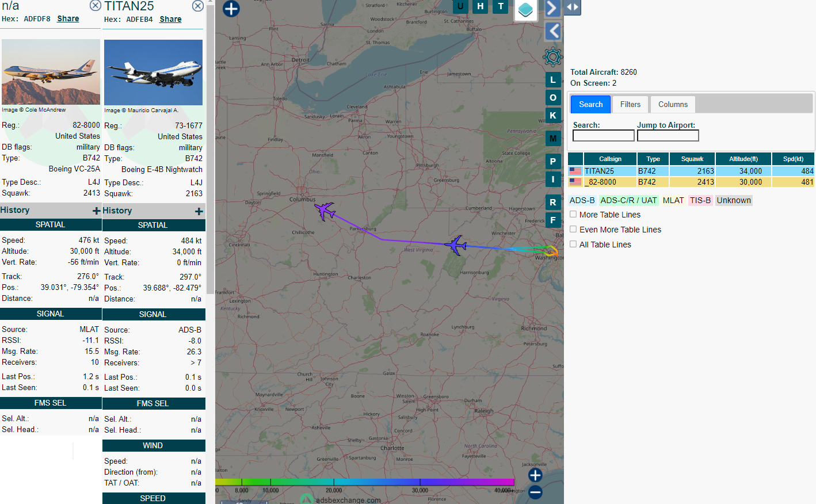Open the E-4B Nightwatch aircraft photo
The width and height of the screenshot is (816, 504).
tap(153, 72)
